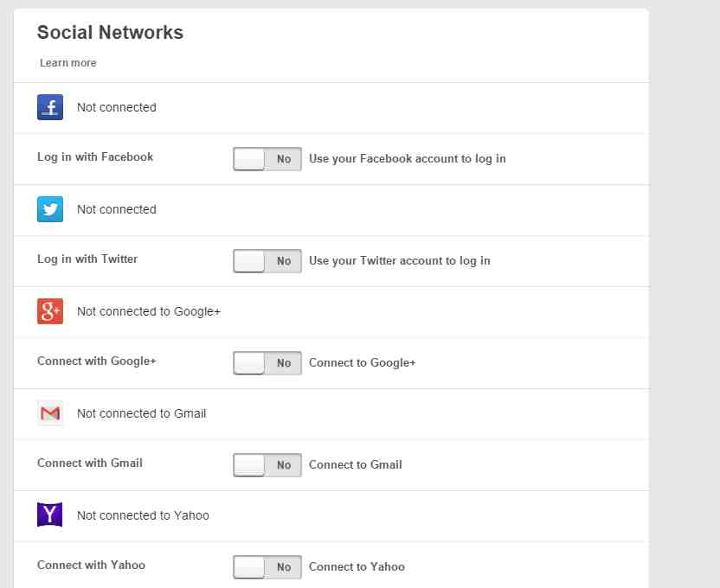Toggle the Connect with Google+ switch

267,363
